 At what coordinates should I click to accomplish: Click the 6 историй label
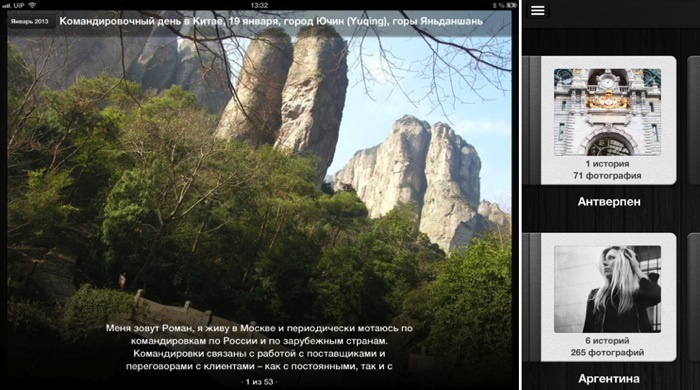tap(607, 340)
